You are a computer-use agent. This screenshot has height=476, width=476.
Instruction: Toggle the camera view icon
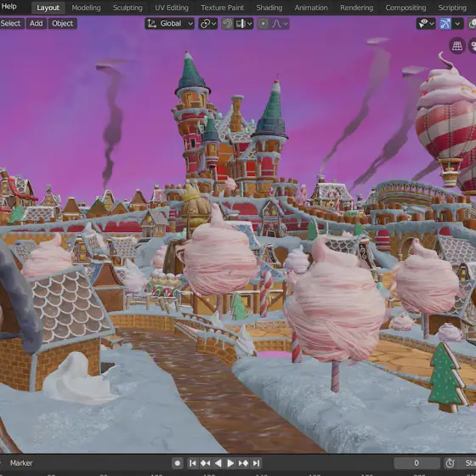tap(473, 46)
